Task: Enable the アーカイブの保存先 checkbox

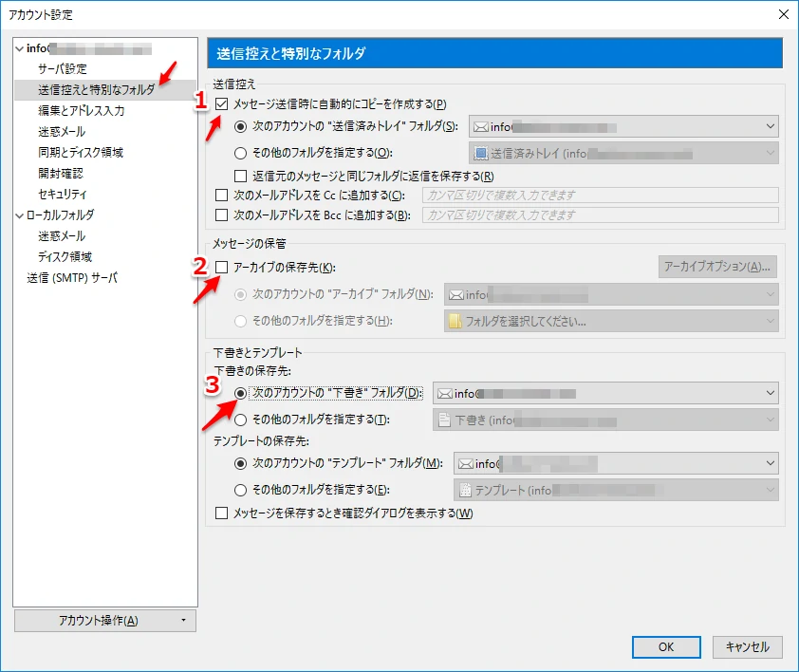Action: pyautogui.click(x=222, y=268)
